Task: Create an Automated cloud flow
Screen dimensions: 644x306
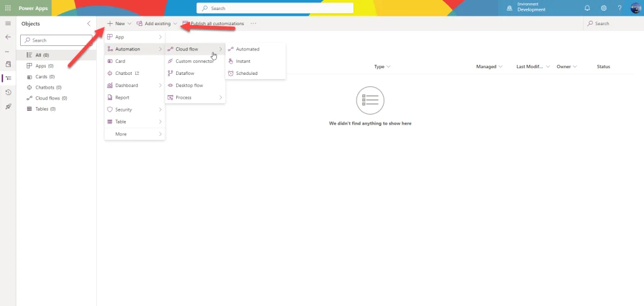Action: (255, 49)
